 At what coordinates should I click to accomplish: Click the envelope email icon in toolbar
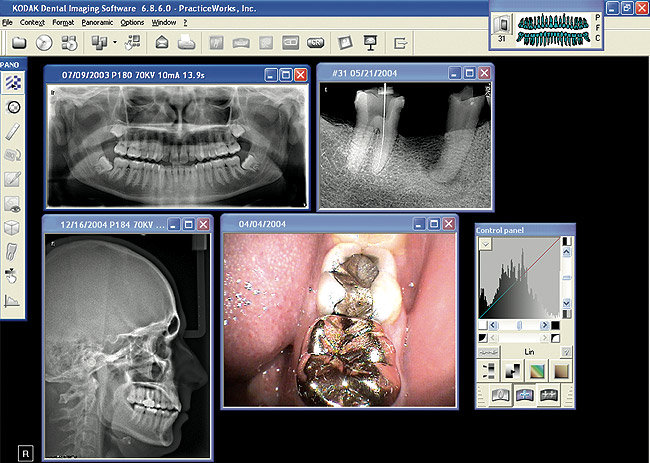point(161,44)
